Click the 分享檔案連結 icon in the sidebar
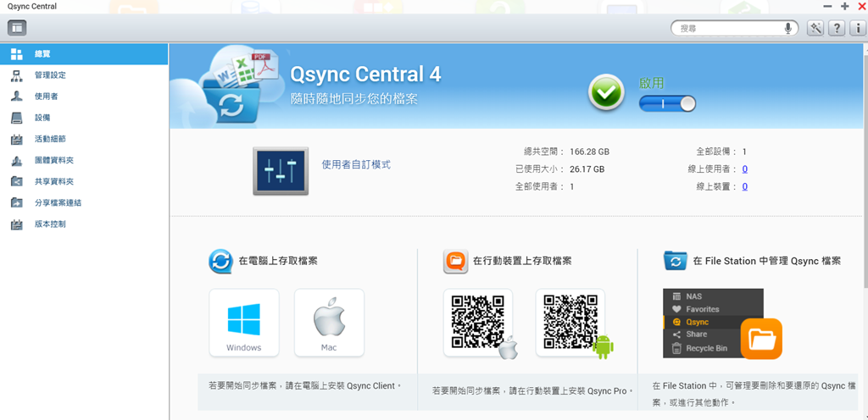868x420 pixels. click(x=17, y=203)
